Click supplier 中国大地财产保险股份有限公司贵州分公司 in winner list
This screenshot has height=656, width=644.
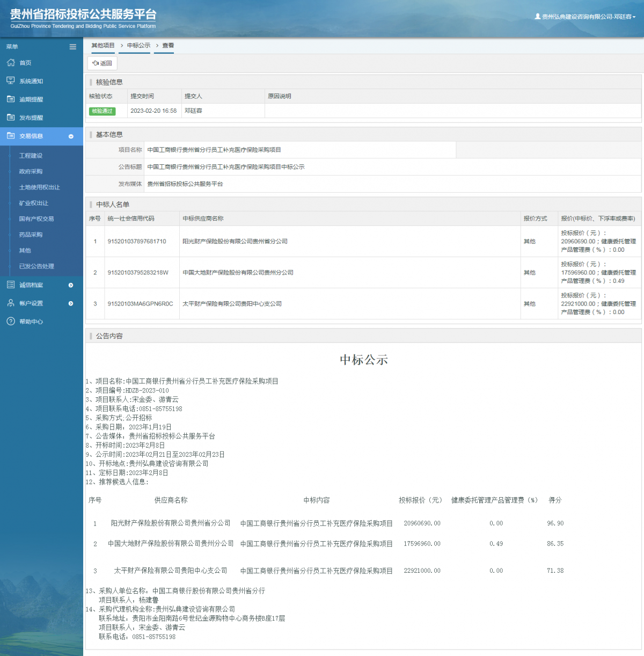238,273
